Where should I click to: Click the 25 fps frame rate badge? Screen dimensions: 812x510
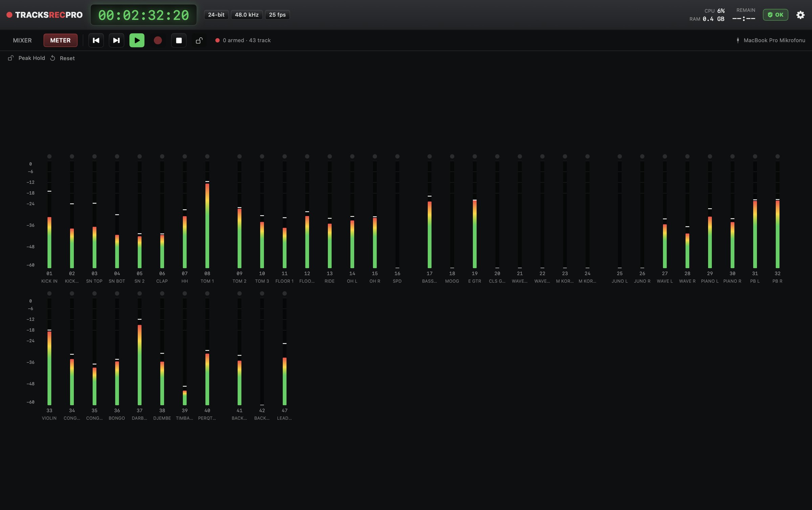[x=277, y=15]
